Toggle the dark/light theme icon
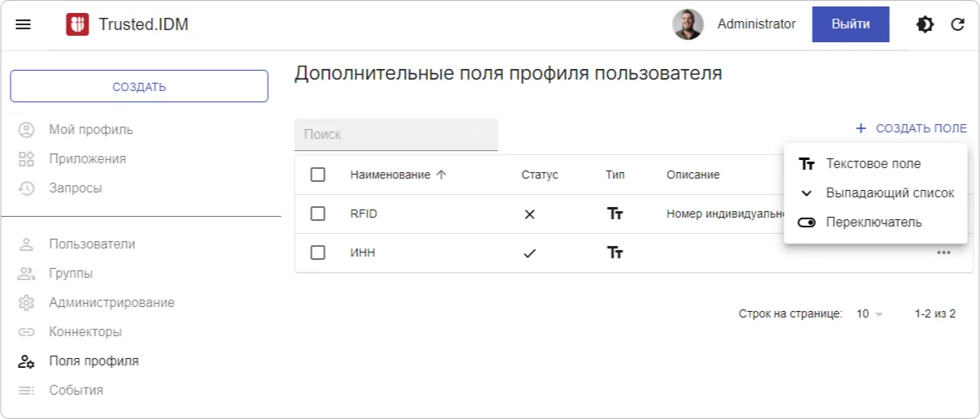Viewport: 980px width, 419px height. point(925,24)
